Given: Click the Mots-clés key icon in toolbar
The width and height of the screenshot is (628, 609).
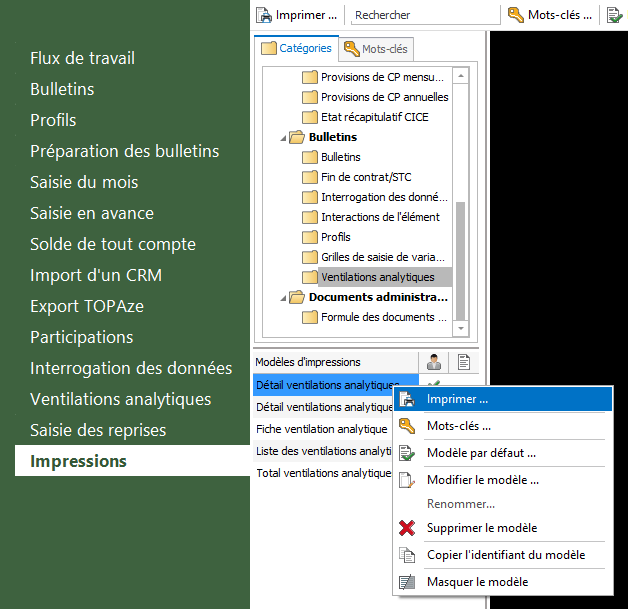Looking at the screenshot, I should pos(515,15).
